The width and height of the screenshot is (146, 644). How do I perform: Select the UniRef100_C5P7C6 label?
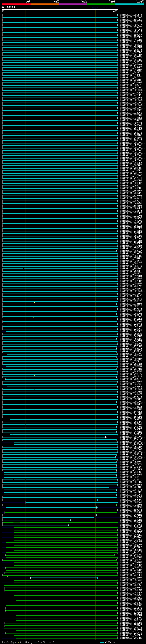click(x=131, y=625)
